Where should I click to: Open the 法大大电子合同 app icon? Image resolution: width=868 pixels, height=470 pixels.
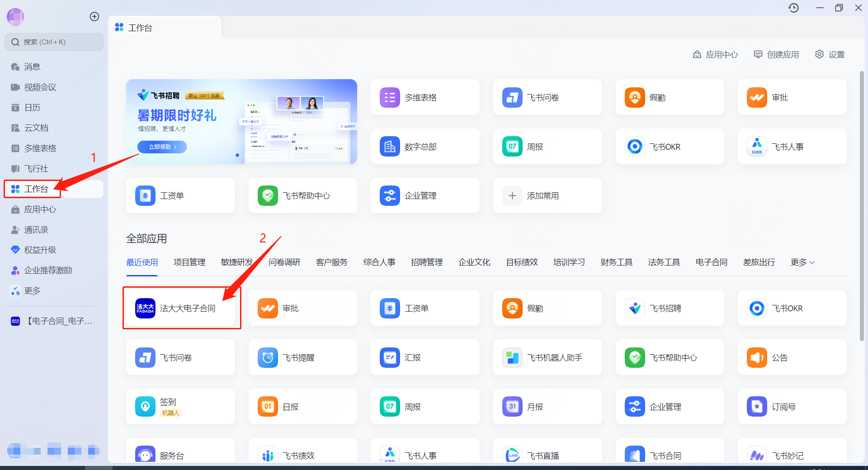coord(145,308)
